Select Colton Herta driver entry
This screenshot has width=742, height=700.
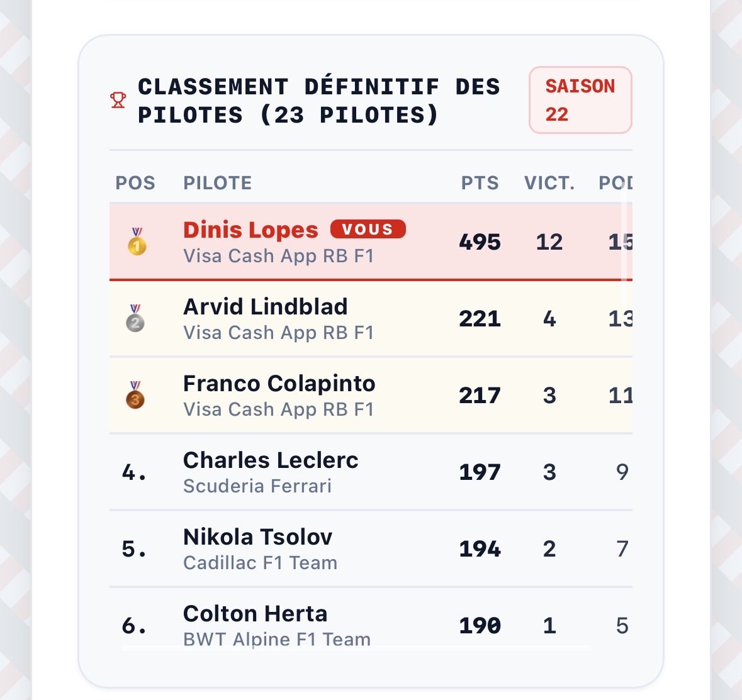point(371,619)
